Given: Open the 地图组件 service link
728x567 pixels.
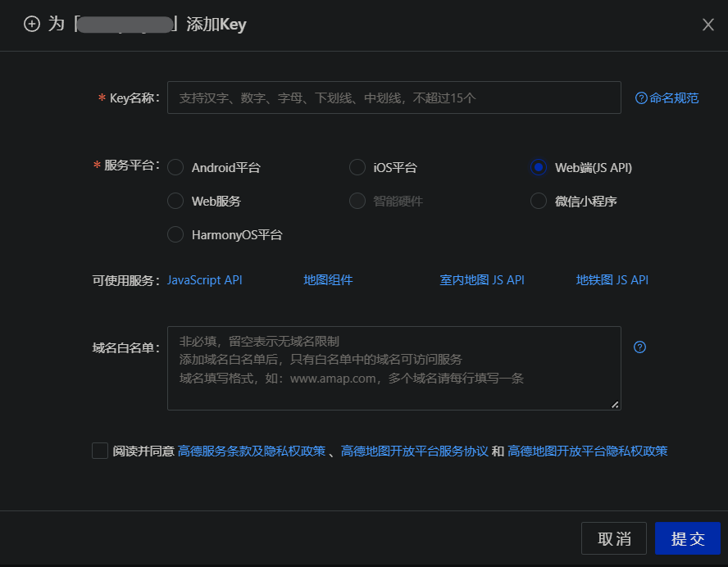Looking at the screenshot, I should [x=329, y=279].
